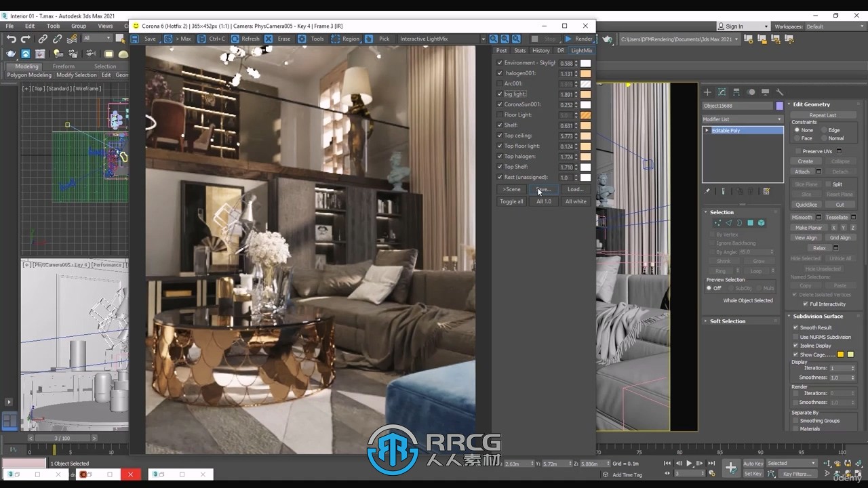This screenshot has height=488, width=868.
Task: Click the QuickSlice button
Action: point(806,205)
